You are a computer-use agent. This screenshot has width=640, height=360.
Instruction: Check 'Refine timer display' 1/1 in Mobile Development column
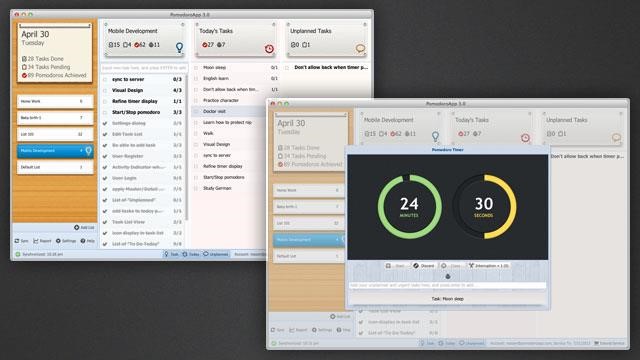[105, 101]
